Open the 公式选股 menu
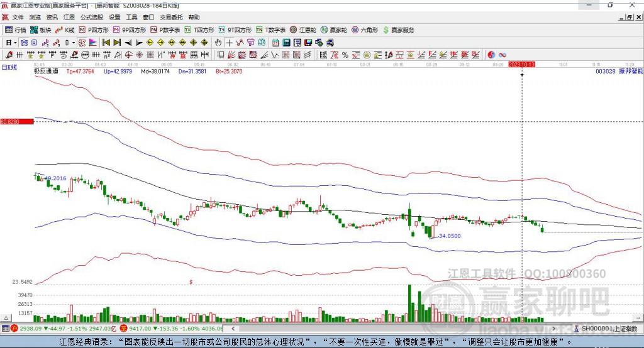This screenshot has width=644, height=348. pyautogui.click(x=92, y=17)
